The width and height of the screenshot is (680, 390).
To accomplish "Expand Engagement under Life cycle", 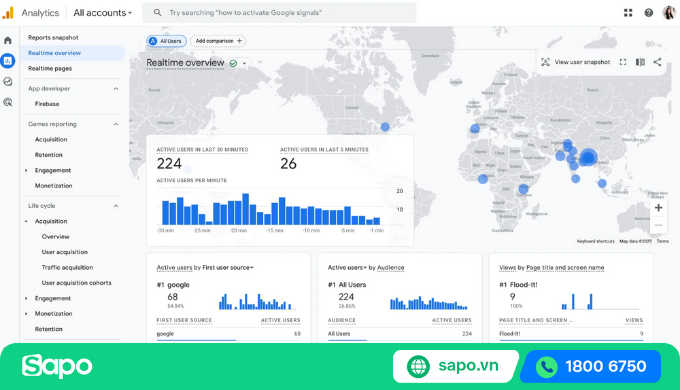I will (26, 298).
